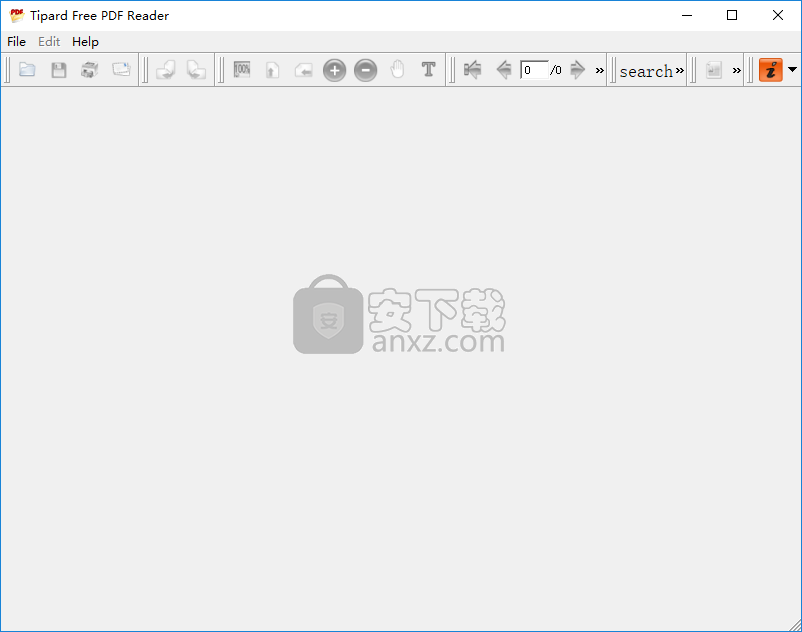802x632 pixels.
Task: Minimize the Tipard PDF Reader window
Action: pos(687,15)
